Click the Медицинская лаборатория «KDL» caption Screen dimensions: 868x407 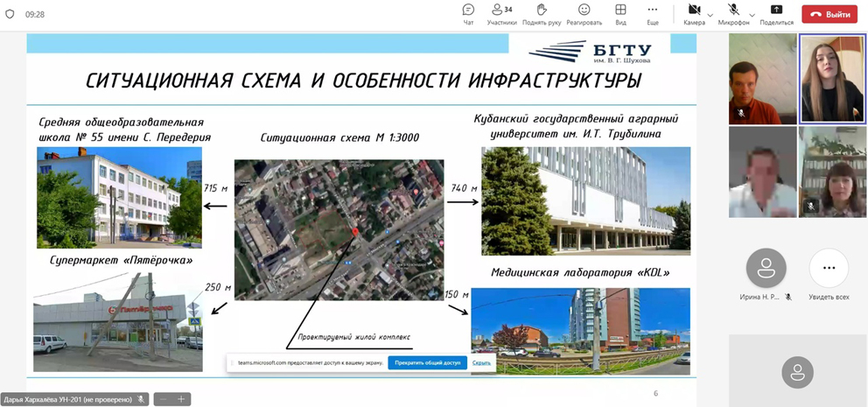click(x=580, y=272)
